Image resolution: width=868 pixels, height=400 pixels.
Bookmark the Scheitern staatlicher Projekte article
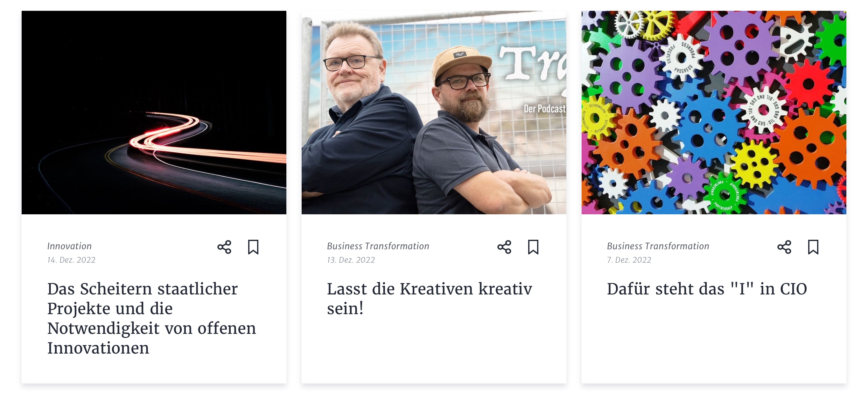click(x=253, y=247)
